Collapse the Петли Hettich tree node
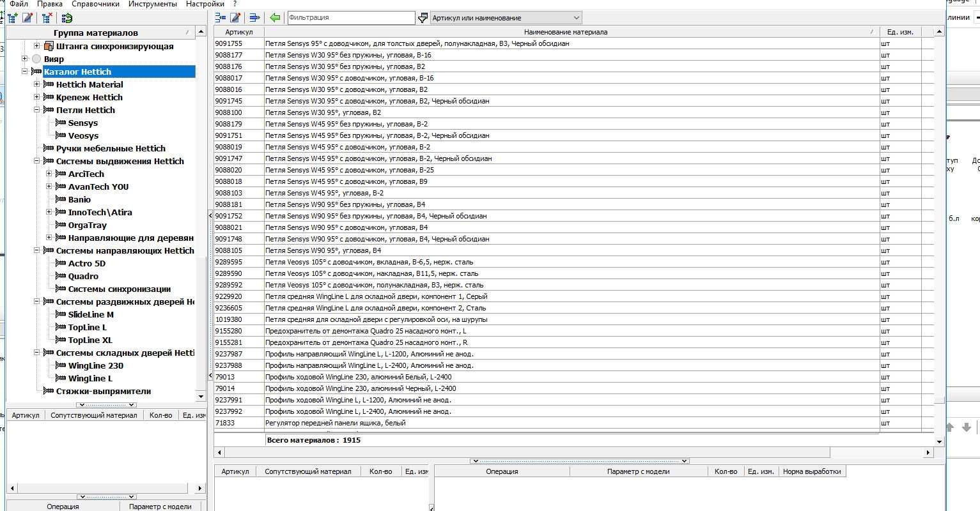 [36, 110]
